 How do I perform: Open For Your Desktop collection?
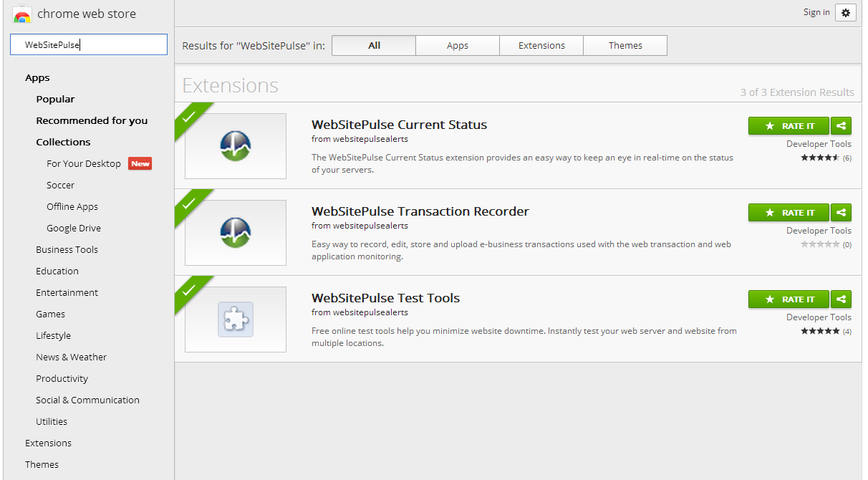(x=84, y=163)
